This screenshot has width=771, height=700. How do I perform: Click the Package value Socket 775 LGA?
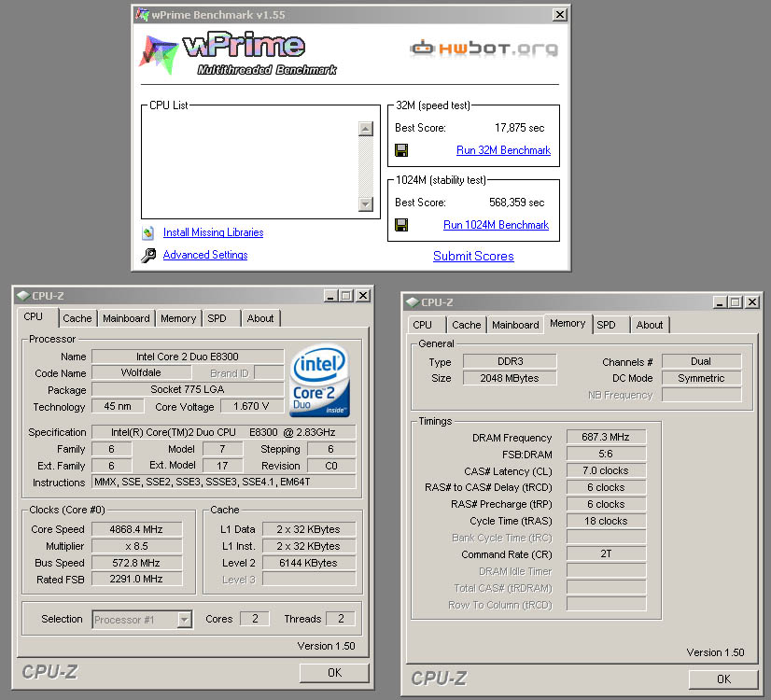point(188,390)
